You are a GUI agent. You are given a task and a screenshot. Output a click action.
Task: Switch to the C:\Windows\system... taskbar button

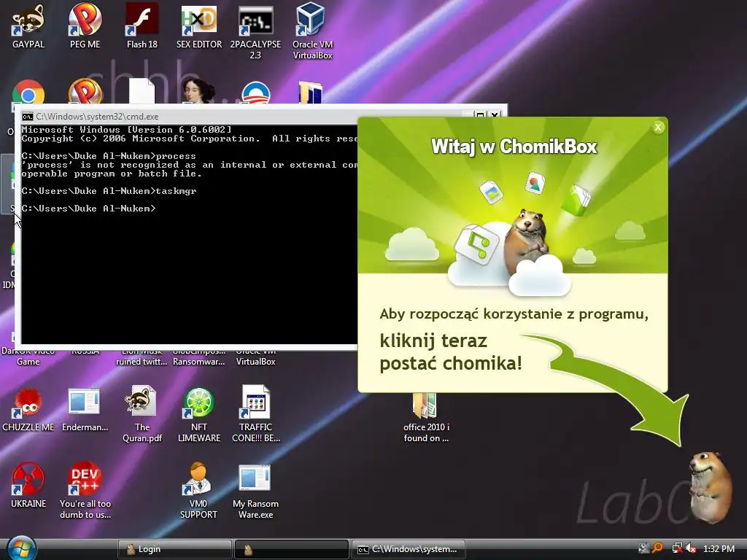click(x=409, y=549)
